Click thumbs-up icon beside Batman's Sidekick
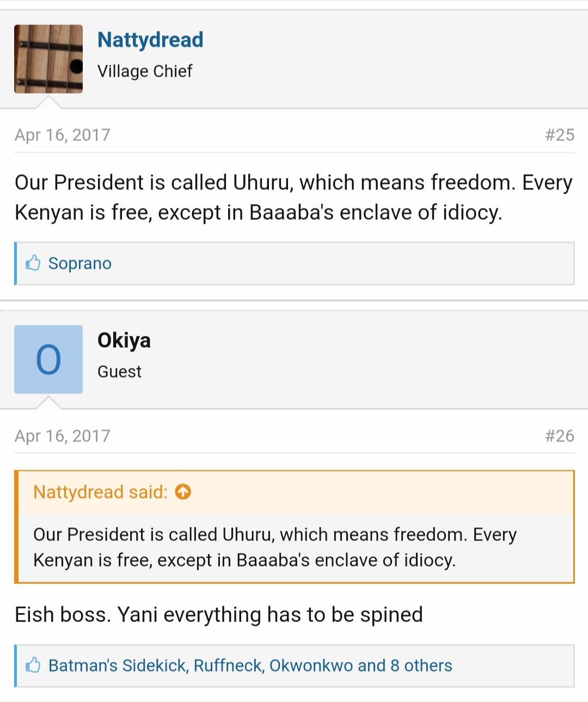 (33, 665)
